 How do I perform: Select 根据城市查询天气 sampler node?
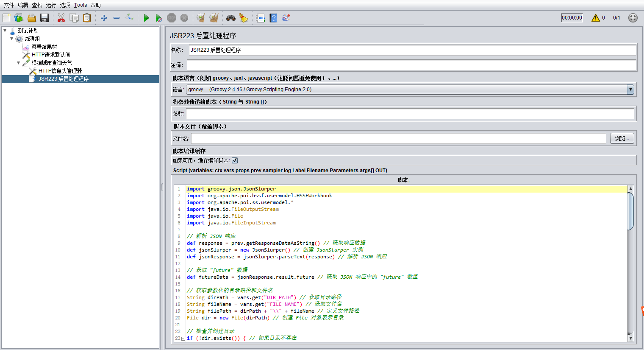(52, 63)
